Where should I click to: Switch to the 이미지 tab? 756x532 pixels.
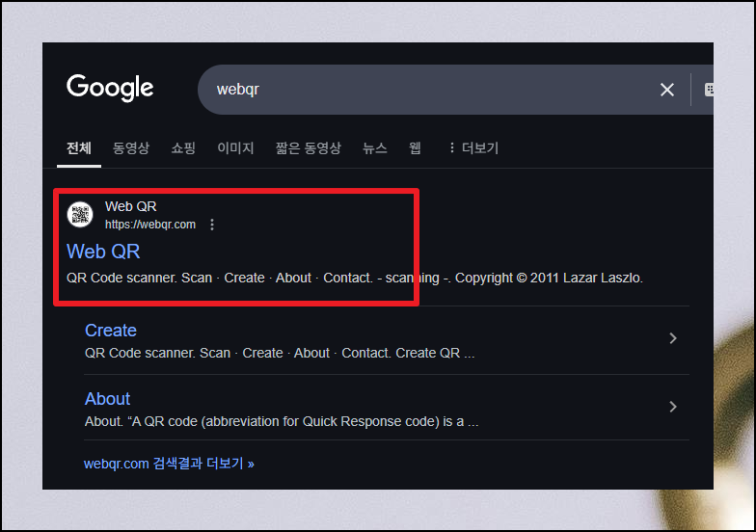(x=235, y=148)
